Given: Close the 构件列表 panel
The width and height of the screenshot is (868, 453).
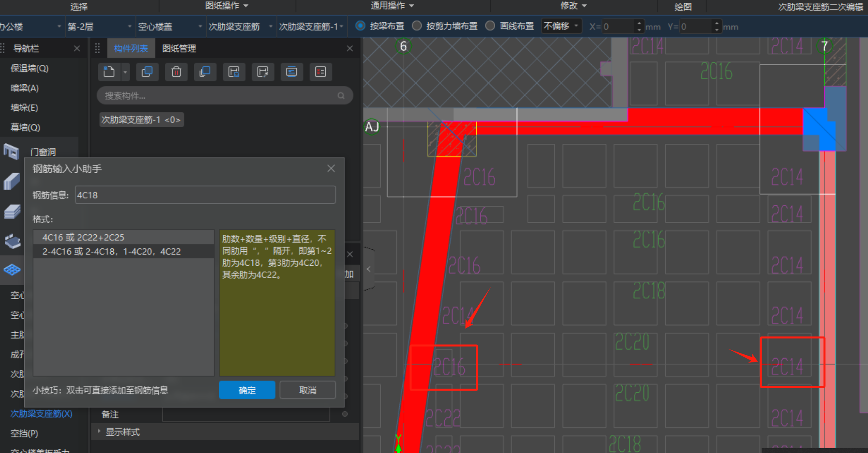Looking at the screenshot, I should point(350,48).
